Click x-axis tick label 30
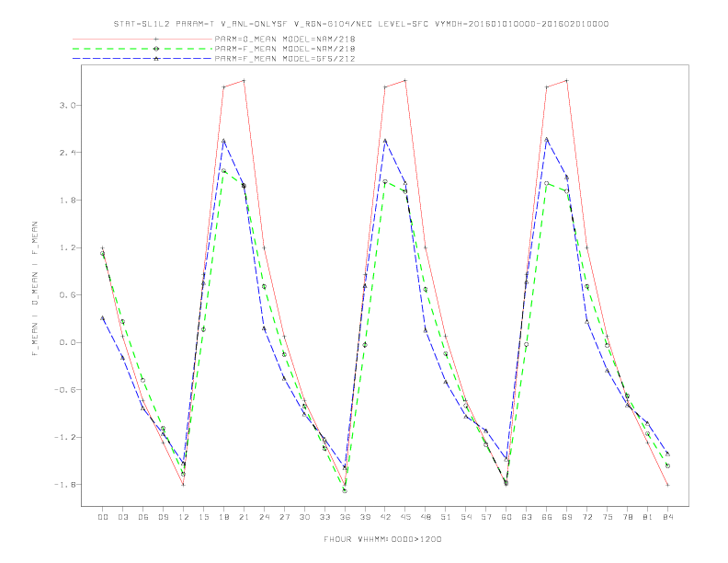The height and width of the screenshot is (563, 728). click(304, 517)
